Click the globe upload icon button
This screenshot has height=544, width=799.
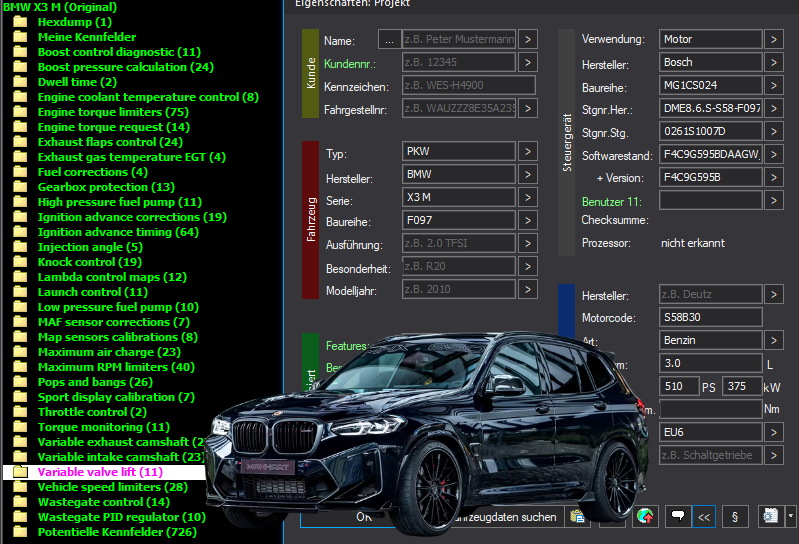(645, 516)
